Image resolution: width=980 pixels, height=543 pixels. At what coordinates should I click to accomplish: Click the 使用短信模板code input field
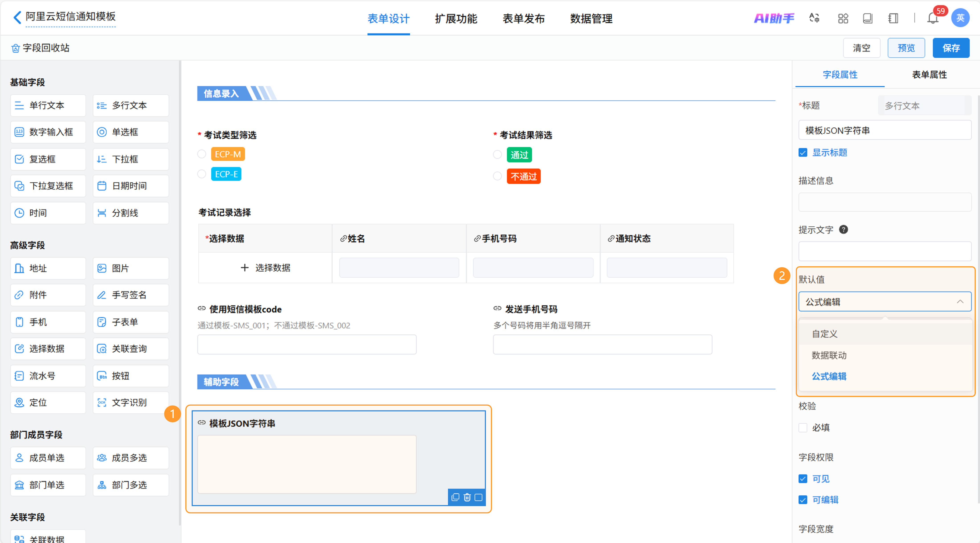pos(307,344)
